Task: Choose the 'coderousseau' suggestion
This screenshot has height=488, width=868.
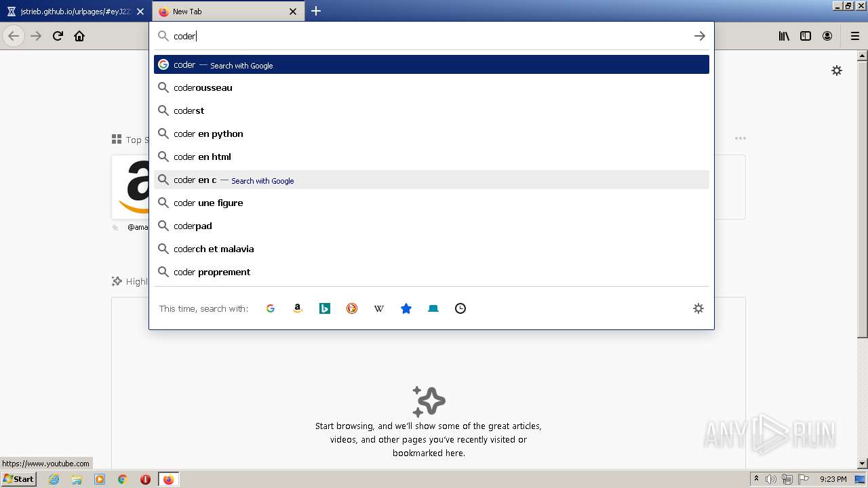Action: pyautogui.click(x=431, y=87)
